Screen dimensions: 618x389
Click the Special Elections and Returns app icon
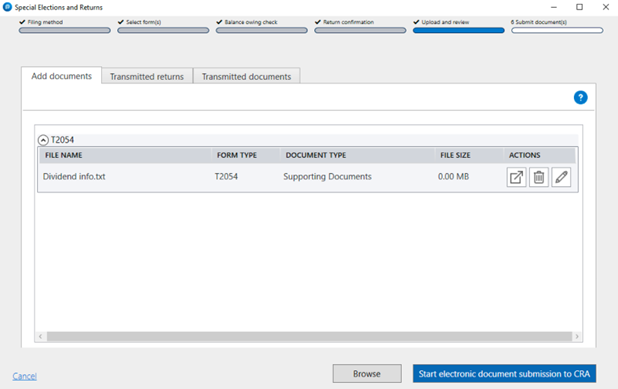7,7
